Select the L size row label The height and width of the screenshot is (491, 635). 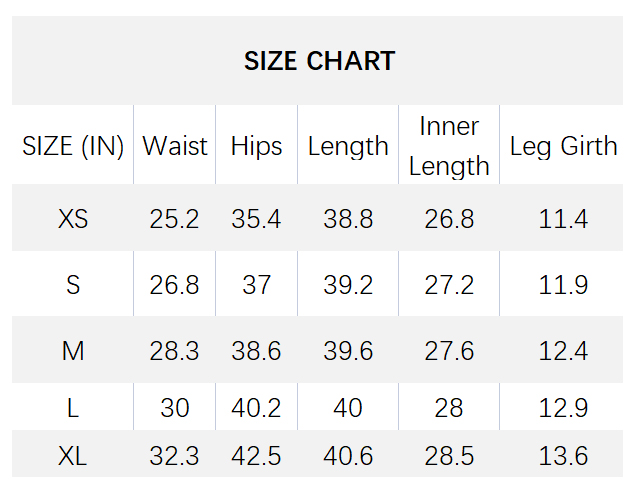click(x=73, y=408)
